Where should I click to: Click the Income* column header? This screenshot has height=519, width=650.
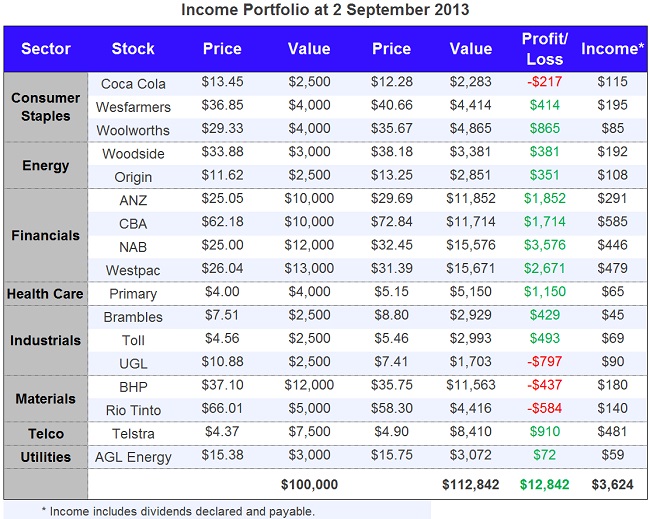pos(609,48)
